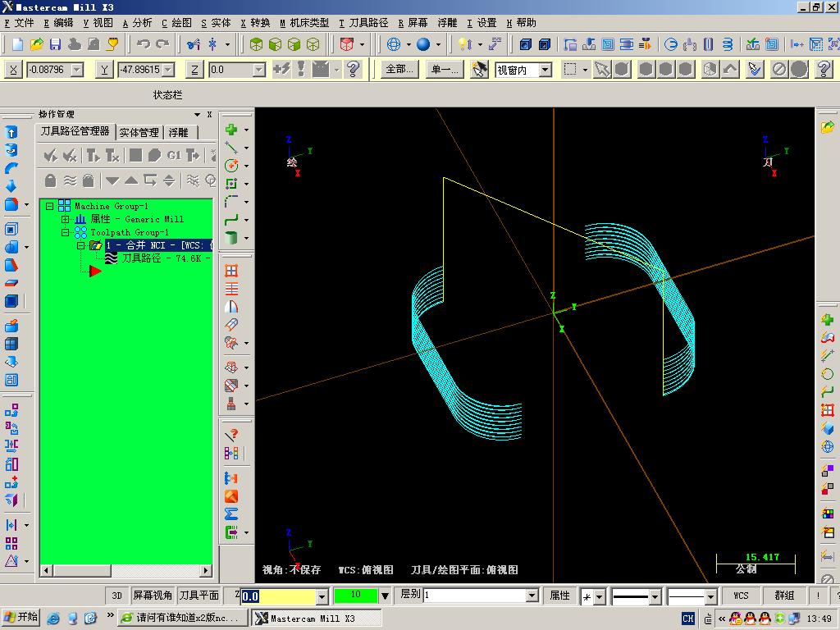Screen dimensions: 840x630
Task: Click the Windows 开始 start button
Action: point(21,617)
